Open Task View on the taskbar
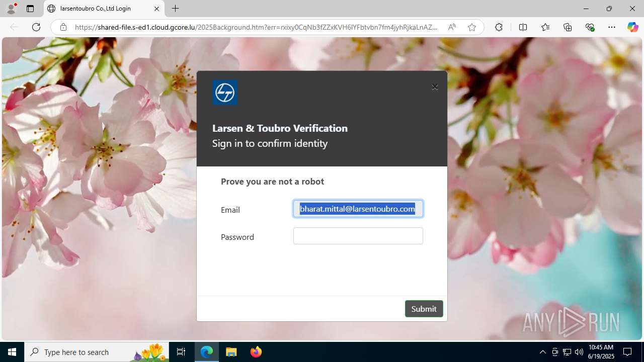Screen dimensions: 644x362 pyautogui.click(x=181, y=352)
